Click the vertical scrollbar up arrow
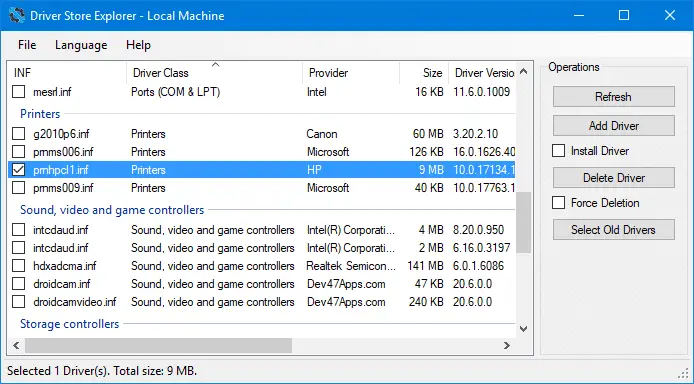The height and width of the screenshot is (384, 694). point(524,71)
